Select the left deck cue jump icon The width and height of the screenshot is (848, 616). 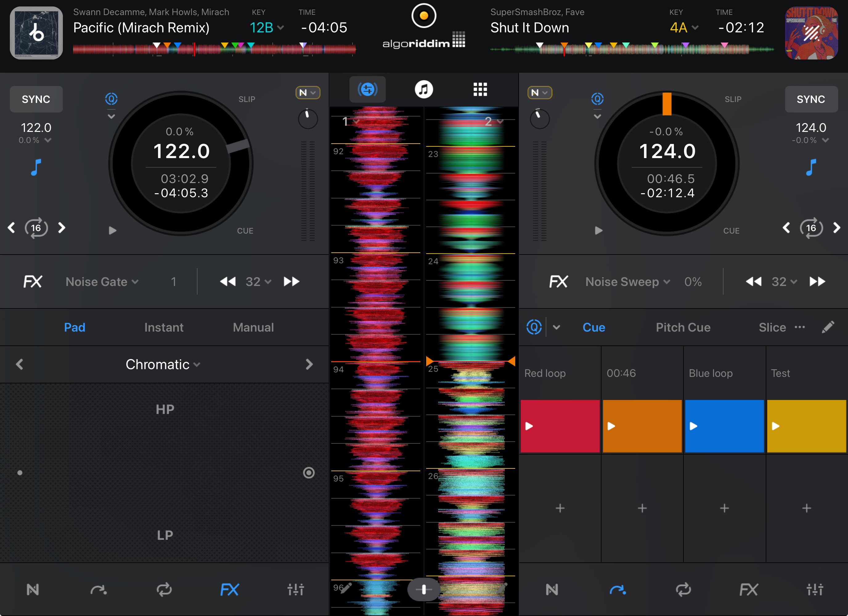click(99, 590)
